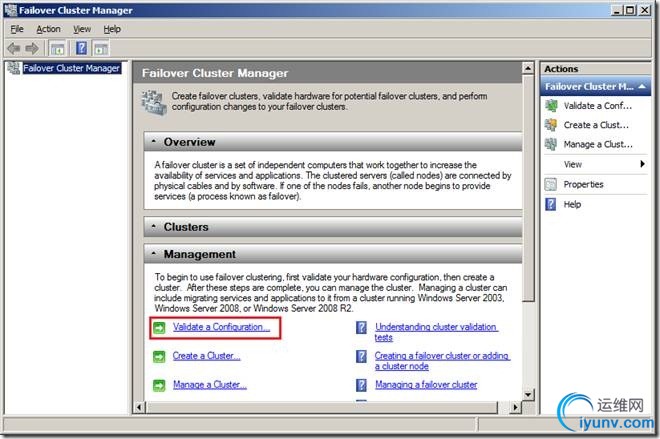Open Managing a failover cluster link
Screen dimensions: 660x439
(x=426, y=385)
